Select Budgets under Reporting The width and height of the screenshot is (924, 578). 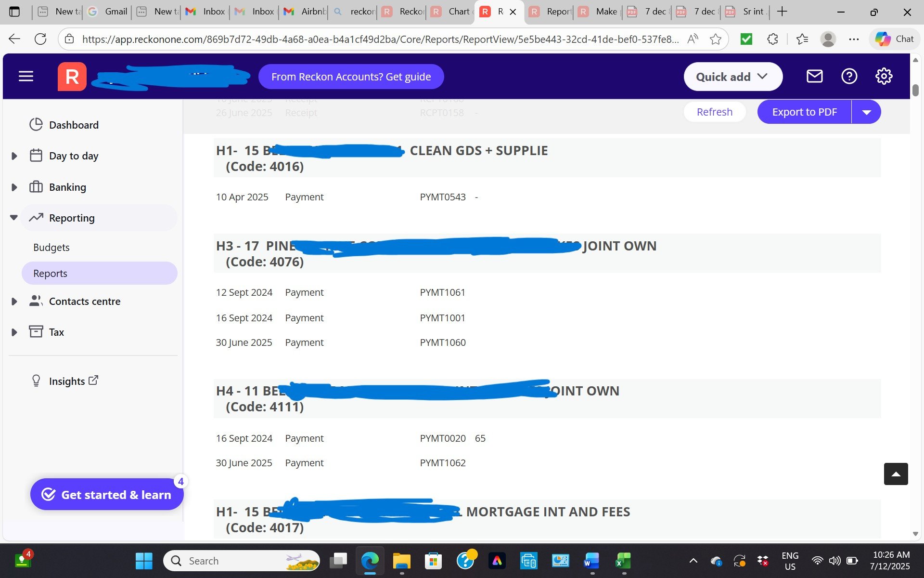click(51, 247)
